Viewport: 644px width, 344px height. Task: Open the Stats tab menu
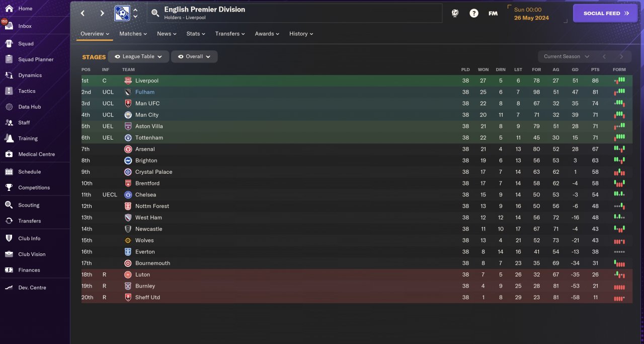(196, 34)
